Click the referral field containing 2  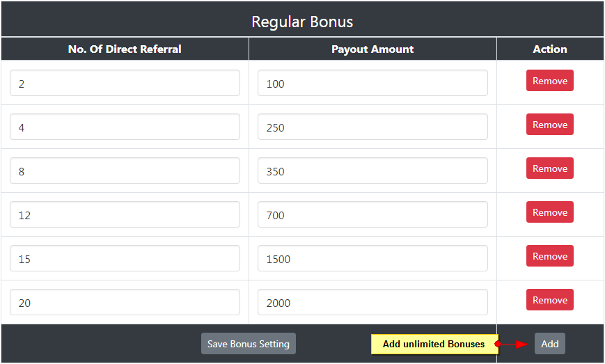pos(125,84)
